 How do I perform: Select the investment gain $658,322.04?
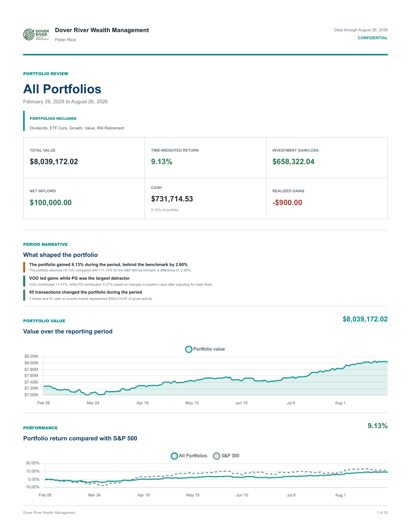click(294, 162)
